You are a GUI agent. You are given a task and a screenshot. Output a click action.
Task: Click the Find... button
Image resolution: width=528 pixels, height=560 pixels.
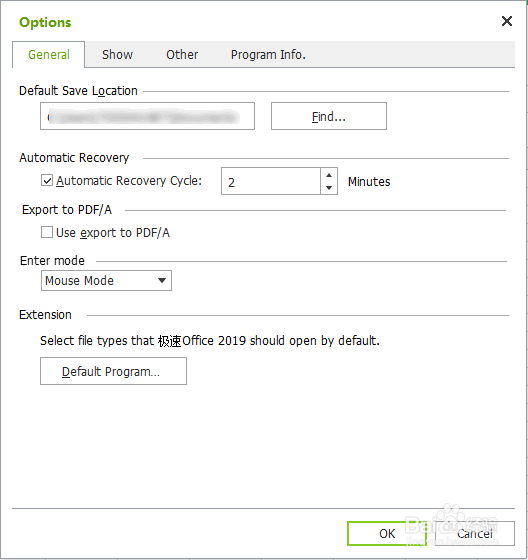[x=329, y=116]
